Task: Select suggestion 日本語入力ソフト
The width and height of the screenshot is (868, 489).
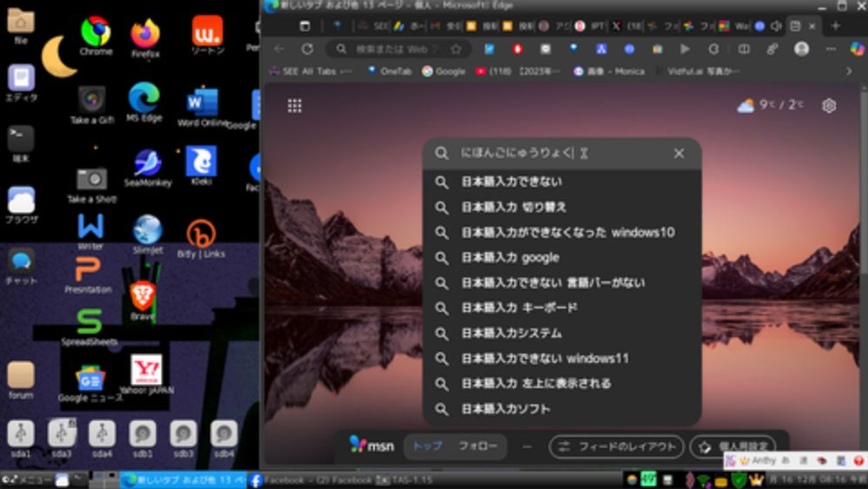Action: click(562, 409)
